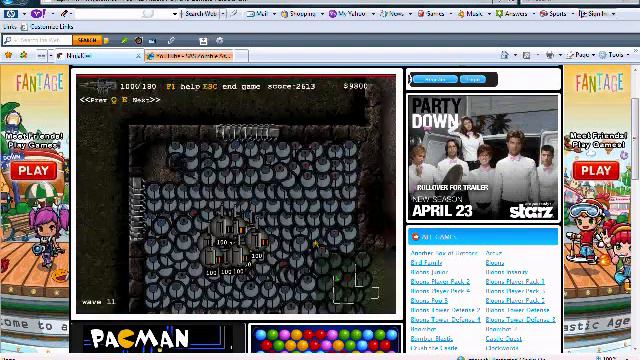Click the Pacman banner
Viewport: 640px width, 360px height.
157,339
